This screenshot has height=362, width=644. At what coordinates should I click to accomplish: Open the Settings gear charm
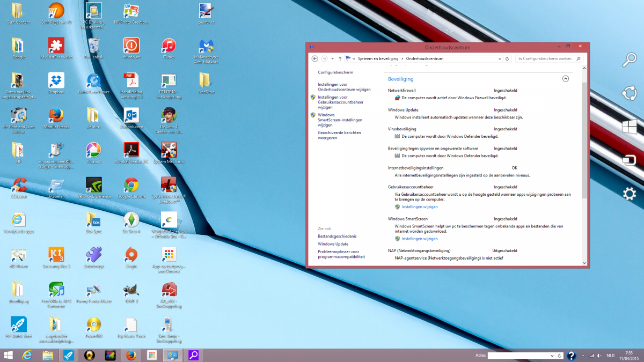click(x=629, y=194)
